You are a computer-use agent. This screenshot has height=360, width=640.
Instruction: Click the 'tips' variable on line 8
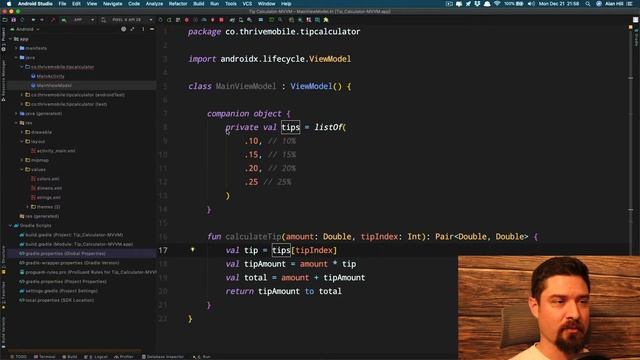[291, 127]
